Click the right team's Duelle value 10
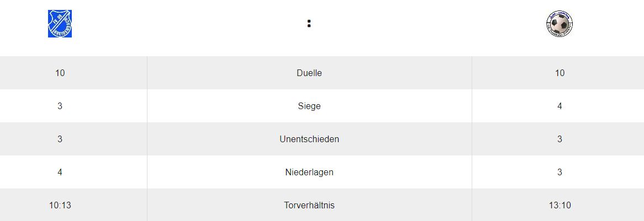The image size is (644, 221). tap(559, 73)
